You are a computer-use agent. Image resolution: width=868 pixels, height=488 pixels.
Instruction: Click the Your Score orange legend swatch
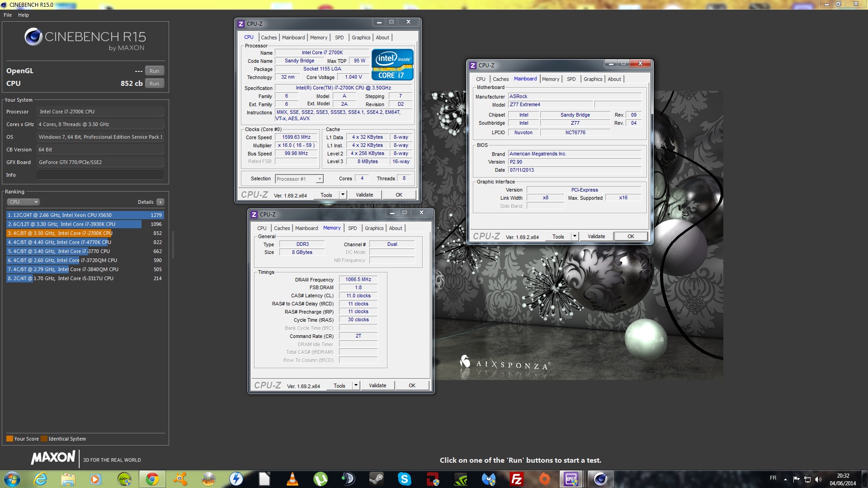click(x=9, y=439)
